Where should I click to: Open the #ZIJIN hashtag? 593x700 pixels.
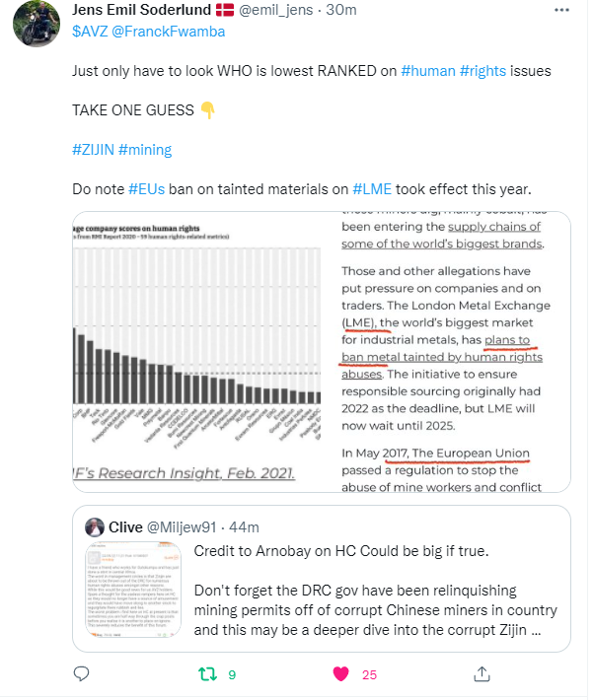coord(92,149)
